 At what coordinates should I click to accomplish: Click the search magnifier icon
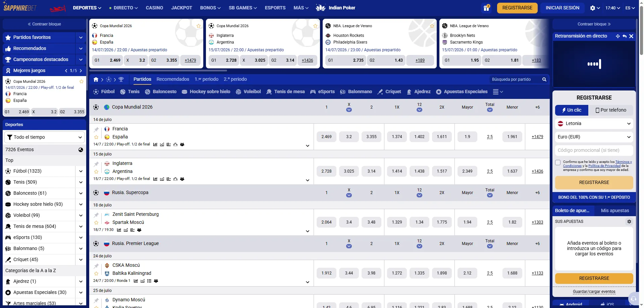pos(544,79)
